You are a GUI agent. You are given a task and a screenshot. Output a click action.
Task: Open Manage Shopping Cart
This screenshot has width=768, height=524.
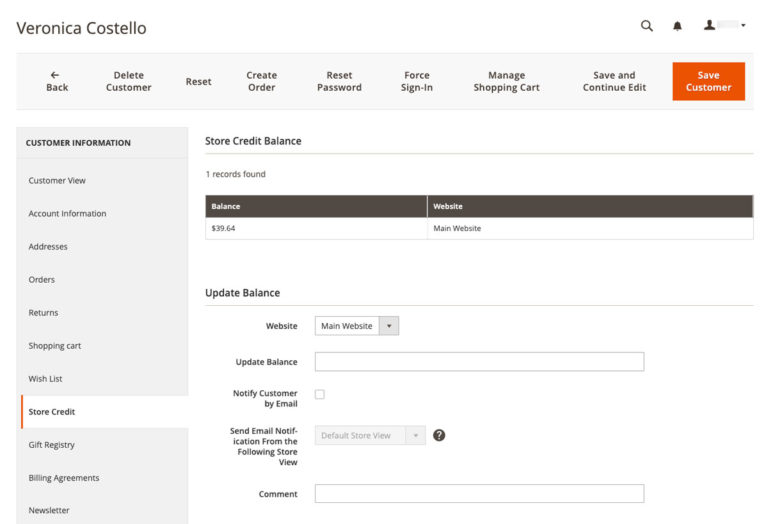(x=506, y=81)
